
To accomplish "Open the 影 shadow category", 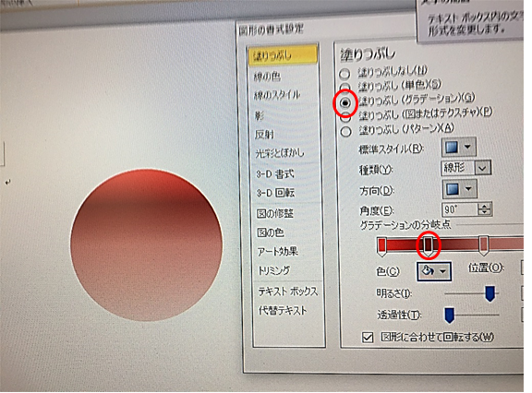I will [260, 116].
